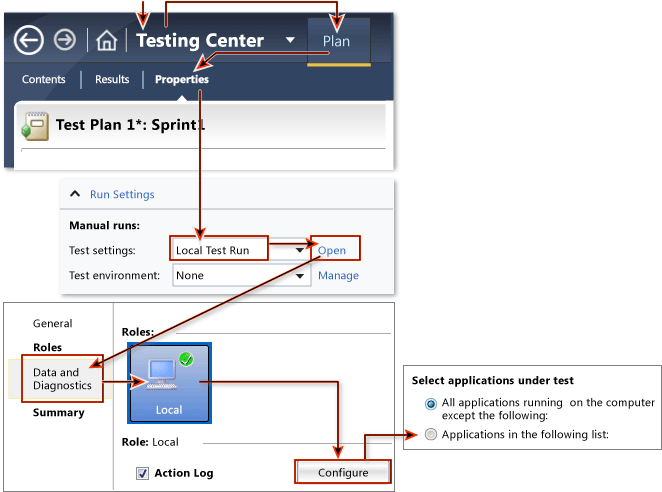Select the Testing Center title
The image size is (662, 492).
(200, 41)
